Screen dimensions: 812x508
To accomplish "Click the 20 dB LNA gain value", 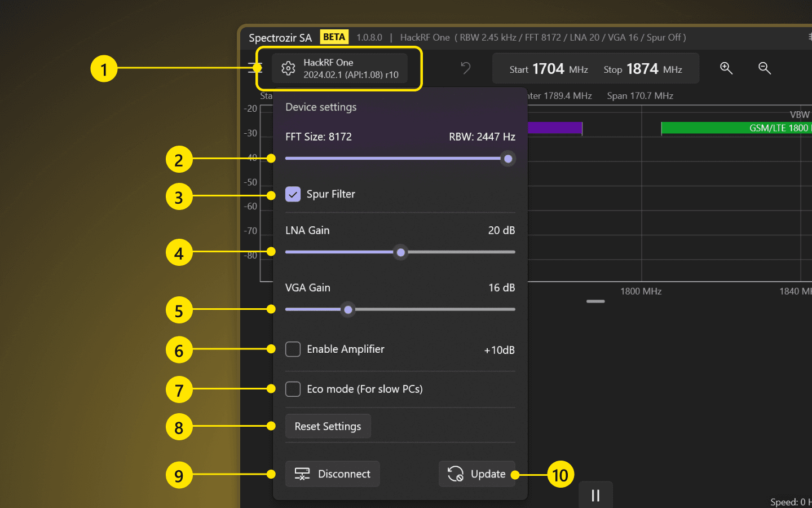I will pyautogui.click(x=501, y=230).
